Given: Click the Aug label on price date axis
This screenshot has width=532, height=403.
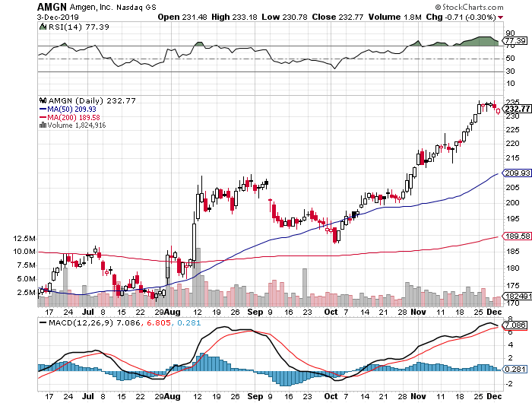Looking at the screenshot, I should (x=173, y=312).
